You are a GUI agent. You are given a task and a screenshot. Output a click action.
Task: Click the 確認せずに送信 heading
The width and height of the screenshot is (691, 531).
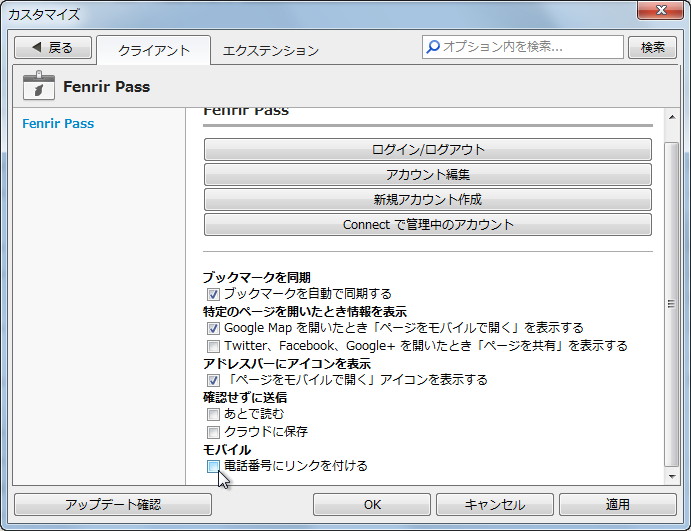pyautogui.click(x=245, y=397)
